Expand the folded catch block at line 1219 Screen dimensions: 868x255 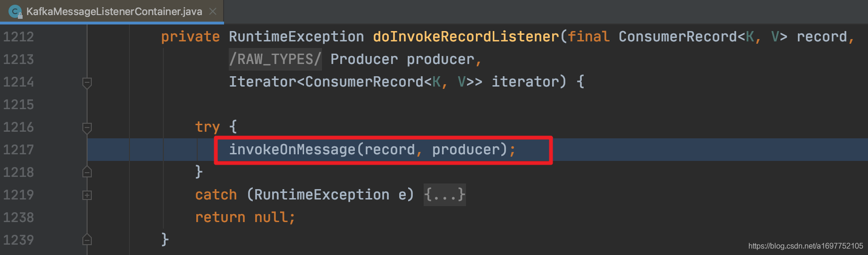[87, 195]
